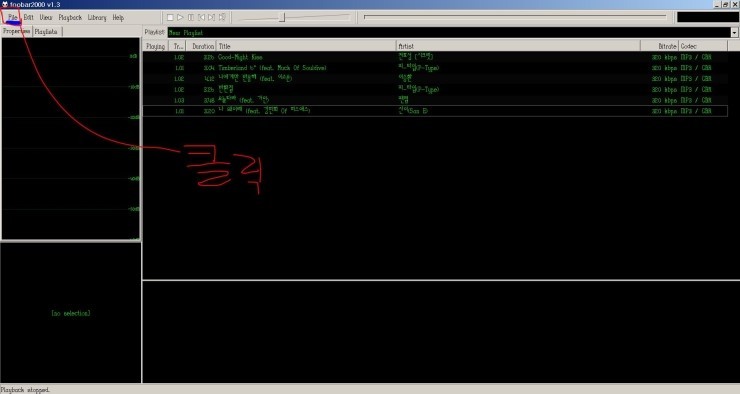Sort by the Bitrate column header
This screenshot has height=394, width=740.
tap(660, 46)
